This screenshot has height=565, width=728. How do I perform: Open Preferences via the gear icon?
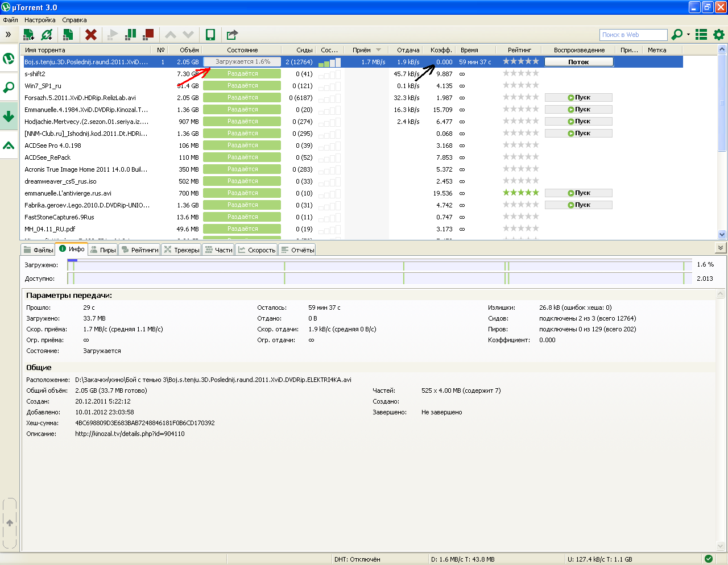pos(719,35)
